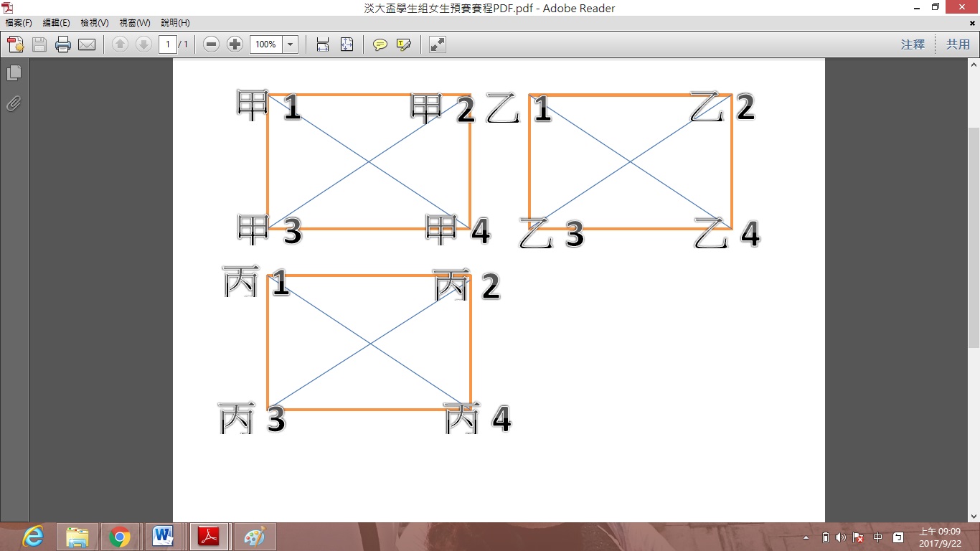Switch to read mode fullscreen icon

437,44
